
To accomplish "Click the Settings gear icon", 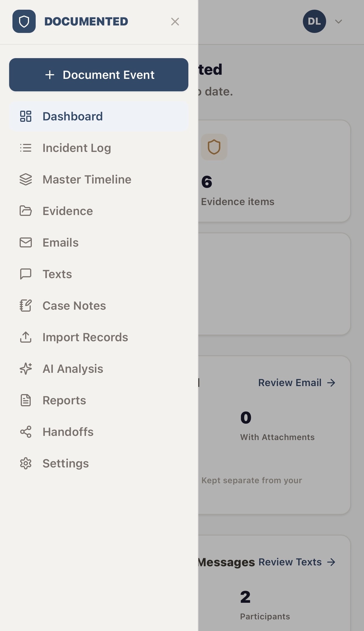I will [26, 463].
